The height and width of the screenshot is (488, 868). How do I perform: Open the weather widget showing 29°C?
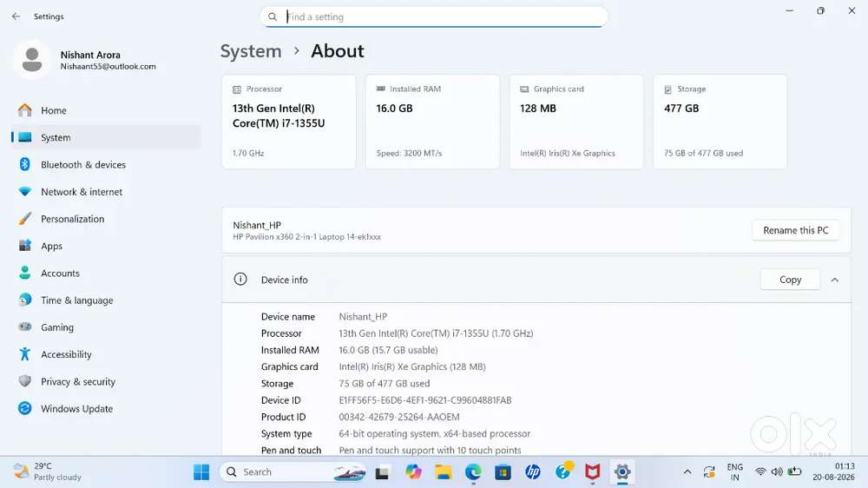47,472
